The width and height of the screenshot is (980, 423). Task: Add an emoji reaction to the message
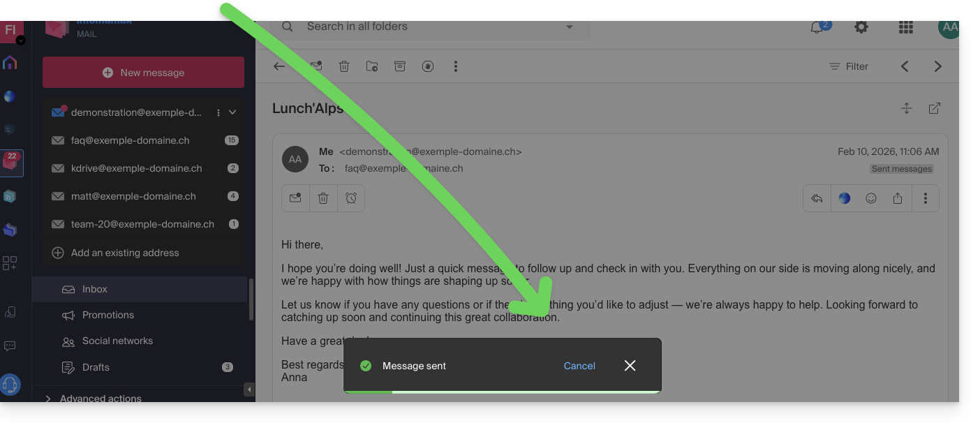(x=871, y=198)
